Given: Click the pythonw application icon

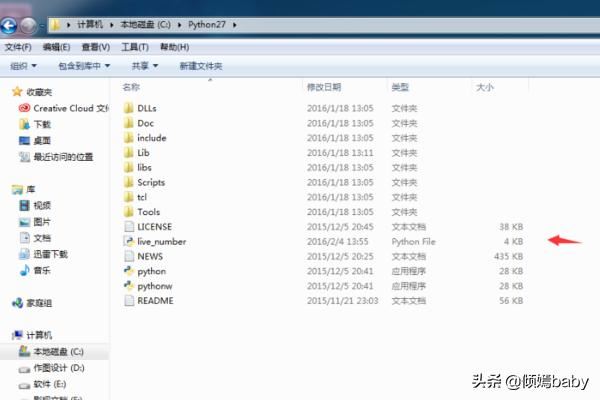Looking at the screenshot, I should tap(129, 286).
